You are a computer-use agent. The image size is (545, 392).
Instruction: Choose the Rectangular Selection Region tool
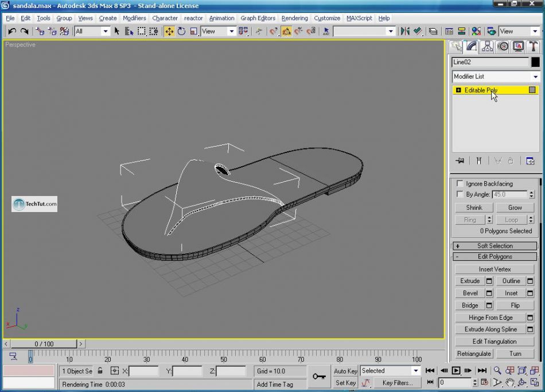[142, 32]
